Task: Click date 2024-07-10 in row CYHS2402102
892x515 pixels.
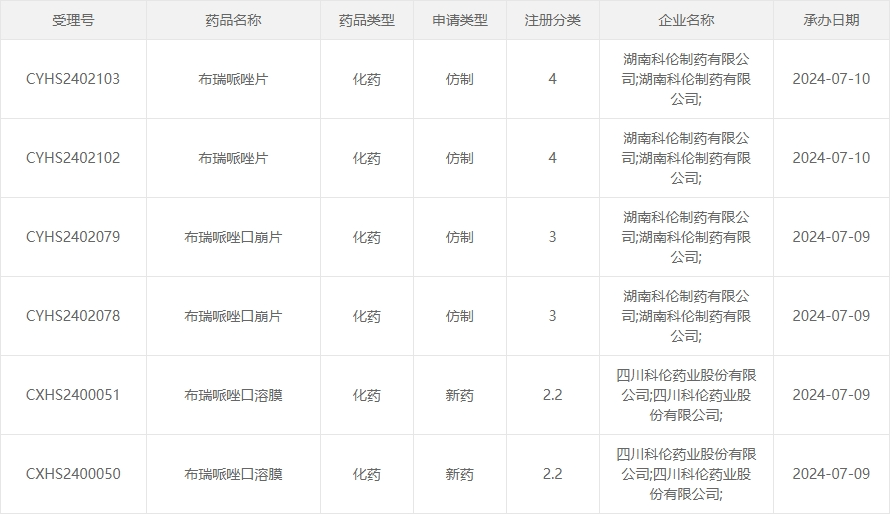Action: (x=831, y=158)
